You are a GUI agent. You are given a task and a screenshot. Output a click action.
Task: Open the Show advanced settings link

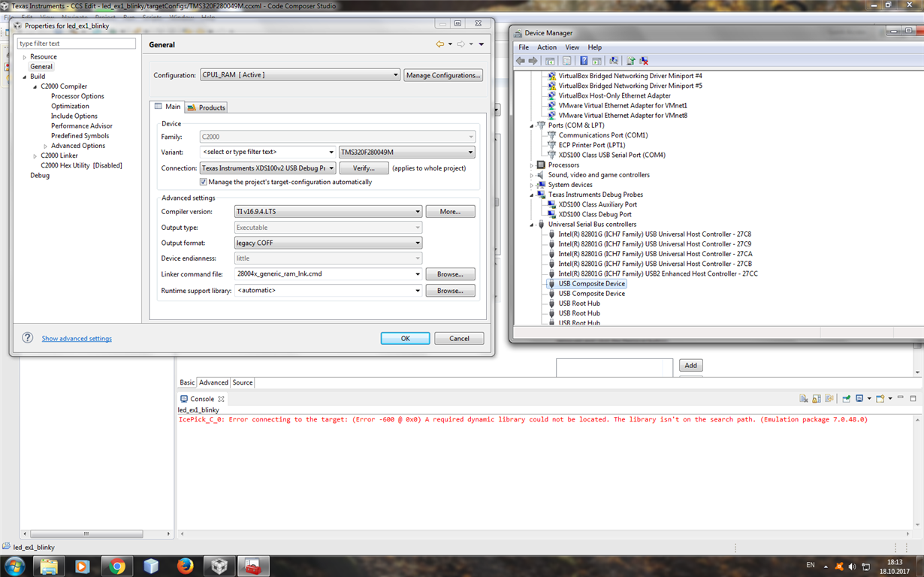[x=77, y=339]
